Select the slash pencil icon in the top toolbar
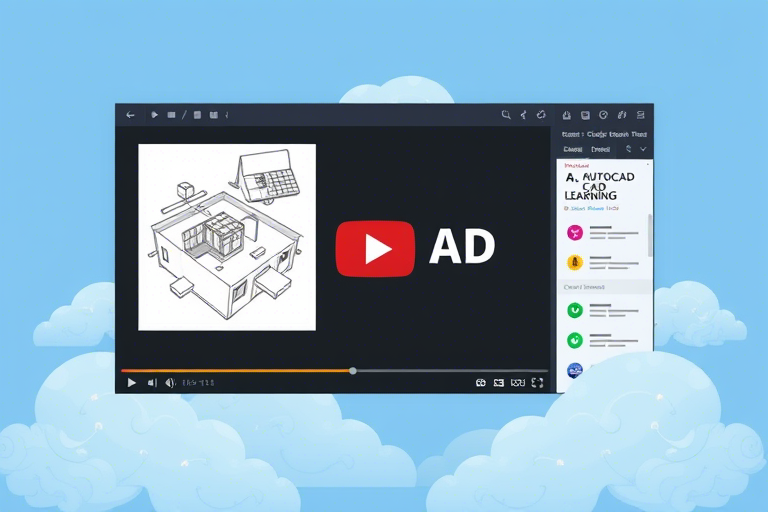Image resolution: width=768 pixels, height=512 pixels. tap(184, 115)
